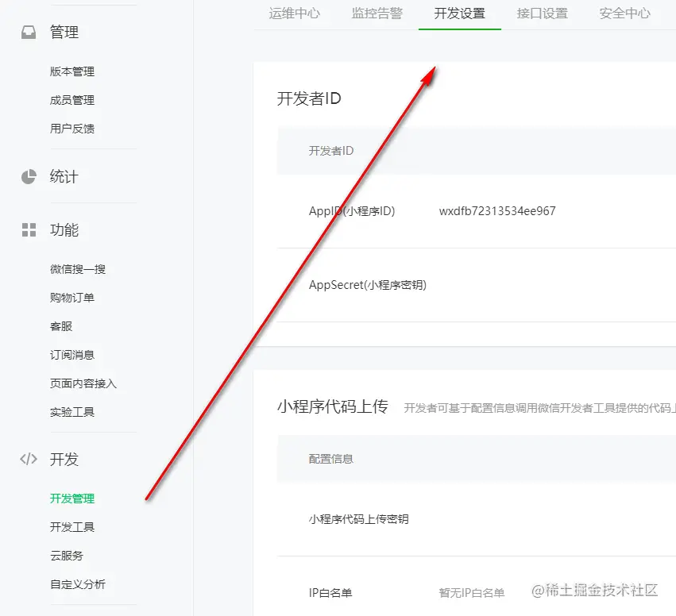The height and width of the screenshot is (616, 676).
Task: Open 用户反馈 in the sidebar
Action: 72,129
